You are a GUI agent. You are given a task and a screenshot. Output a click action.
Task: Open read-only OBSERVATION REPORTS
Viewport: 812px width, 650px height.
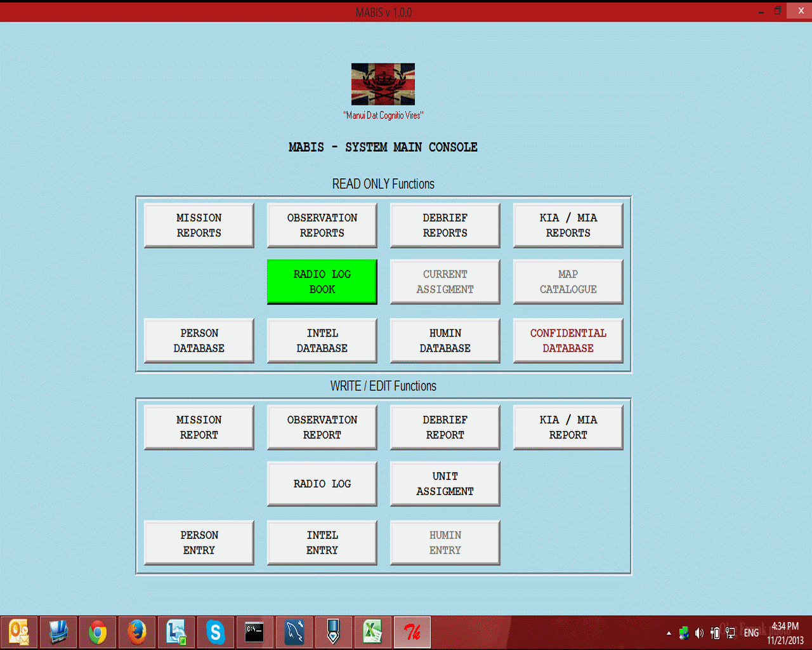coord(322,225)
